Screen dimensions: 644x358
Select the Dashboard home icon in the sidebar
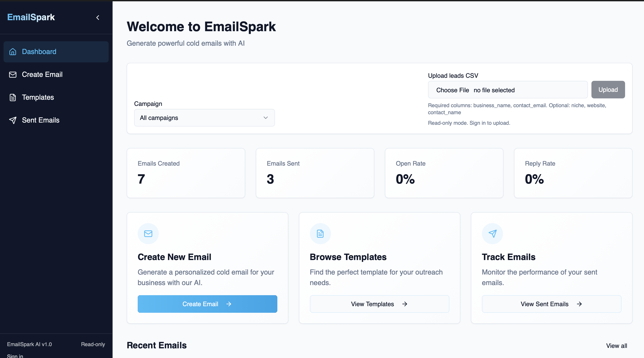(13, 52)
